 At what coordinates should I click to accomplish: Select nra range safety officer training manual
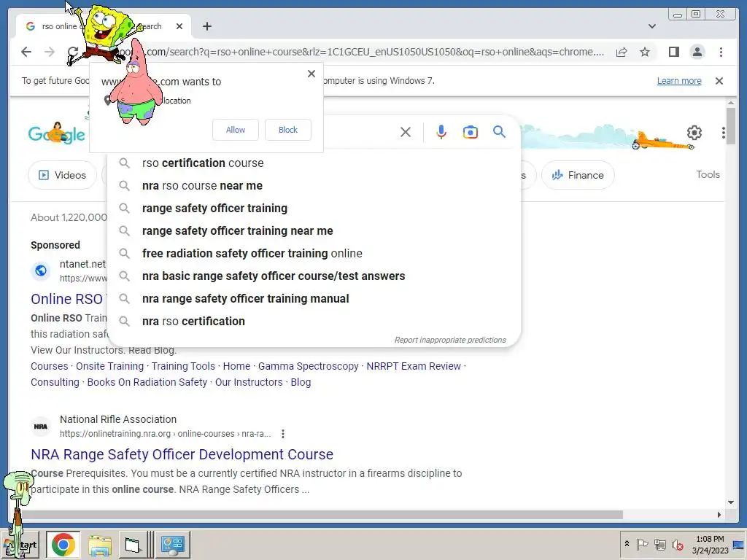314,298
